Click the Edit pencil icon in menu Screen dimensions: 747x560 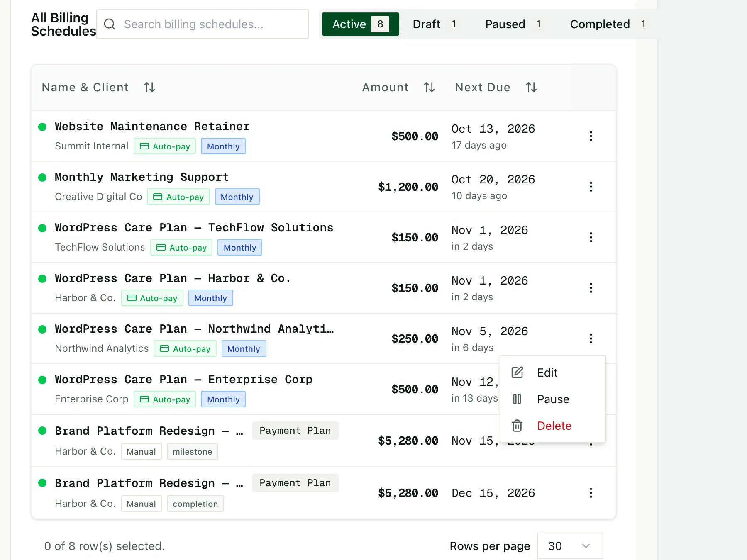(517, 373)
